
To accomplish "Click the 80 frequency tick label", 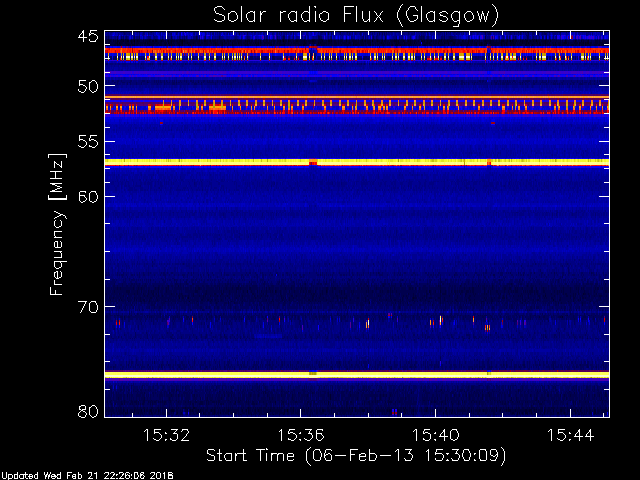I will pyautogui.click(x=88, y=411).
